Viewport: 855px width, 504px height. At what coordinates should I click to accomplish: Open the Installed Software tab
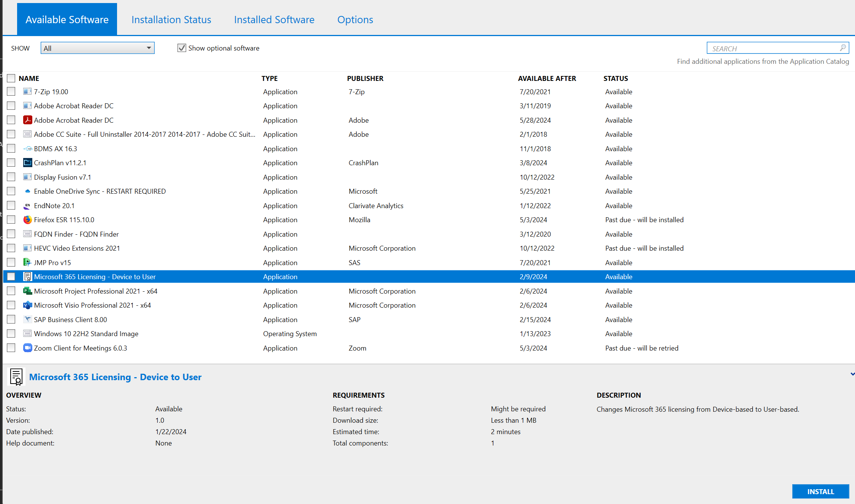274,19
